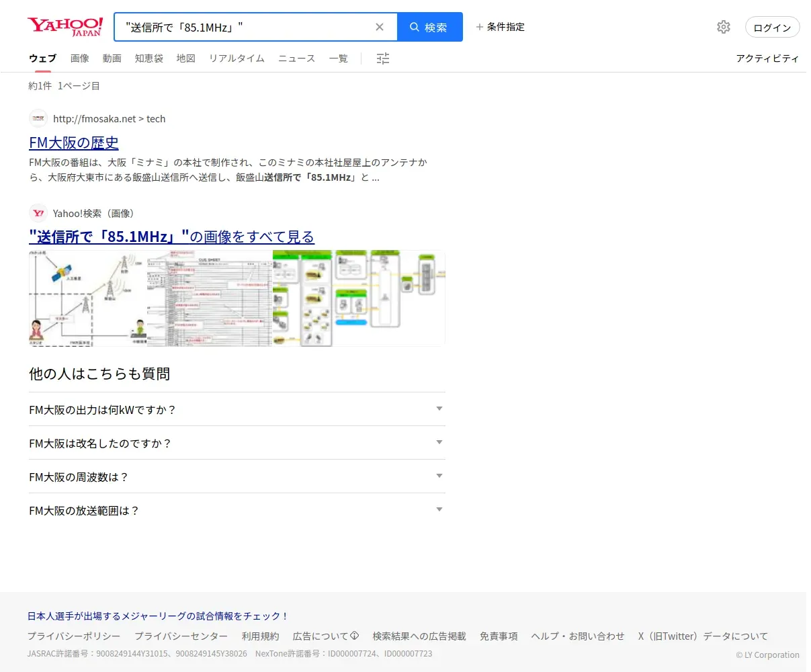Open メジャーリーグの試合情報 footer link

pos(158,616)
